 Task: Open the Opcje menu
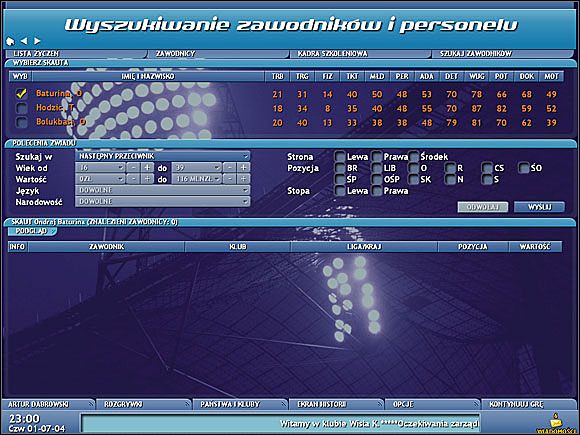432,404
